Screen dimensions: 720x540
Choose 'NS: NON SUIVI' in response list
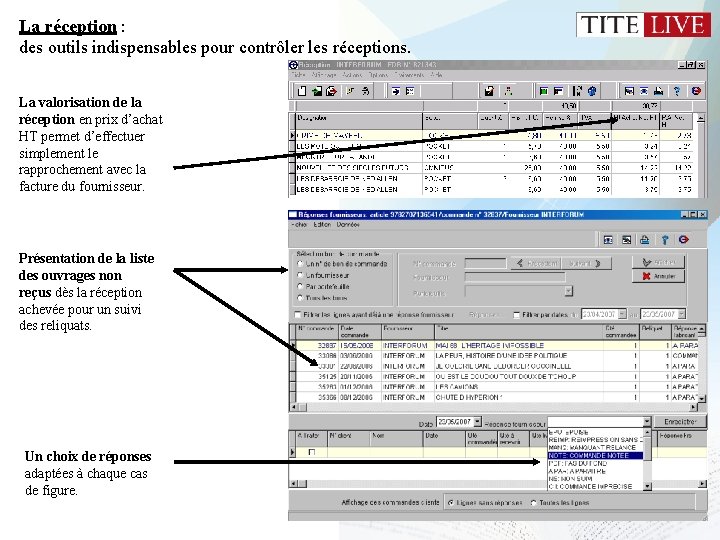(x=596, y=479)
